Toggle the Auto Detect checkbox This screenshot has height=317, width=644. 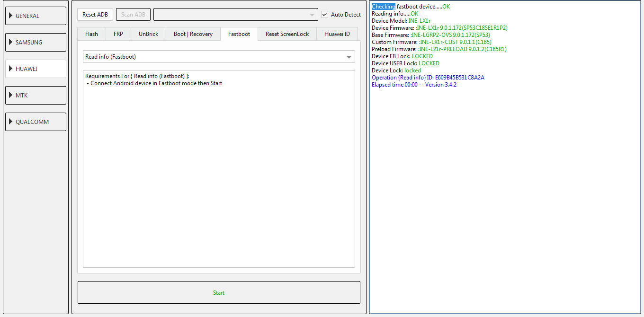(x=324, y=15)
